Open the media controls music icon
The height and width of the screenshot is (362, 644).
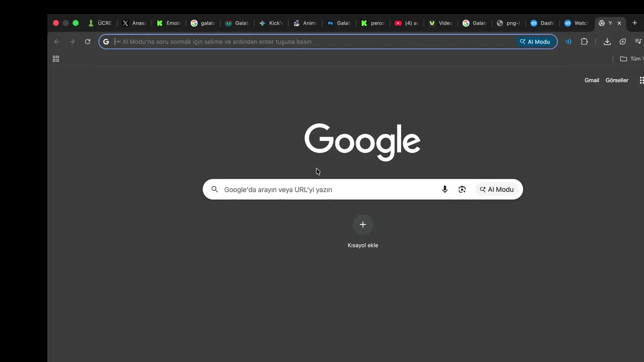coord(638,42)
